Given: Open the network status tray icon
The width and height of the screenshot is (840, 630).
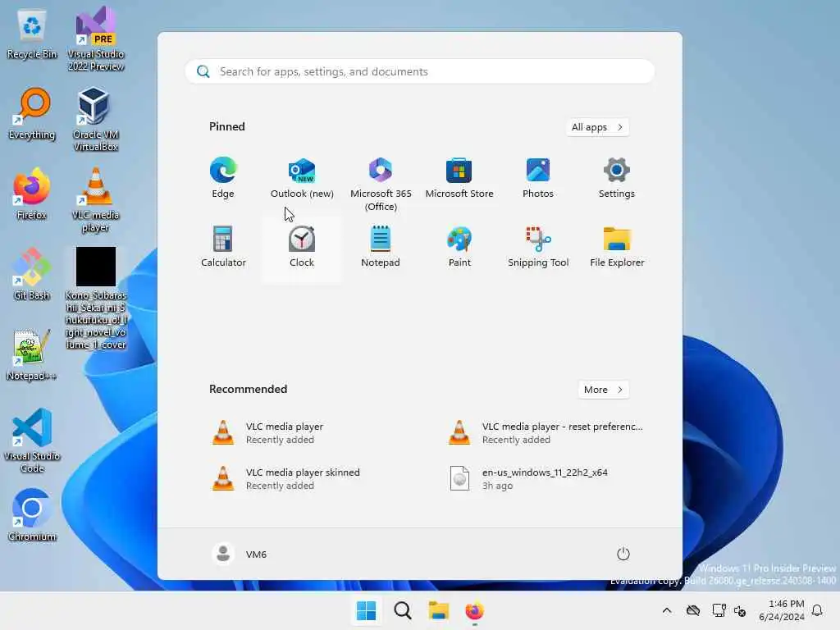Looking at the screenshot, I should (719, 610).
